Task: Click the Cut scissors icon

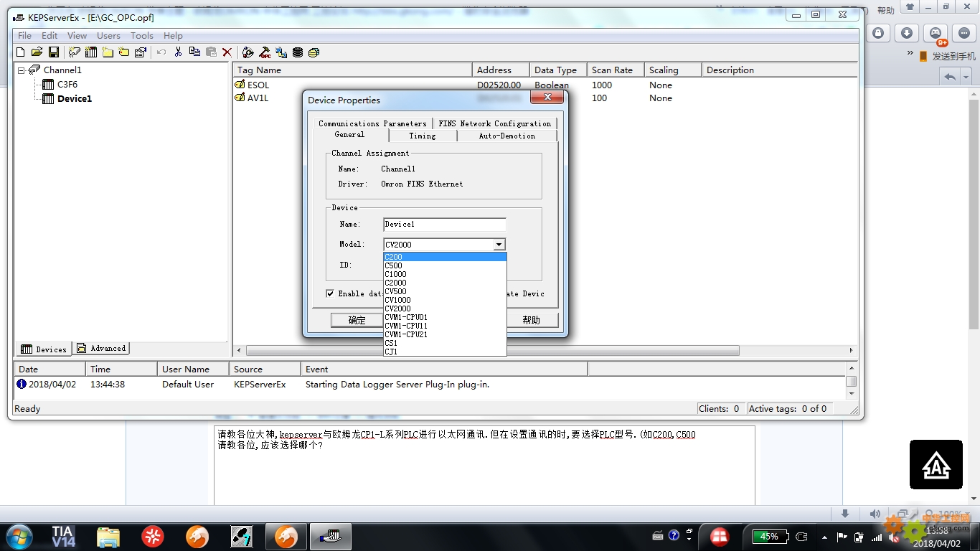Action: [178, 52]
